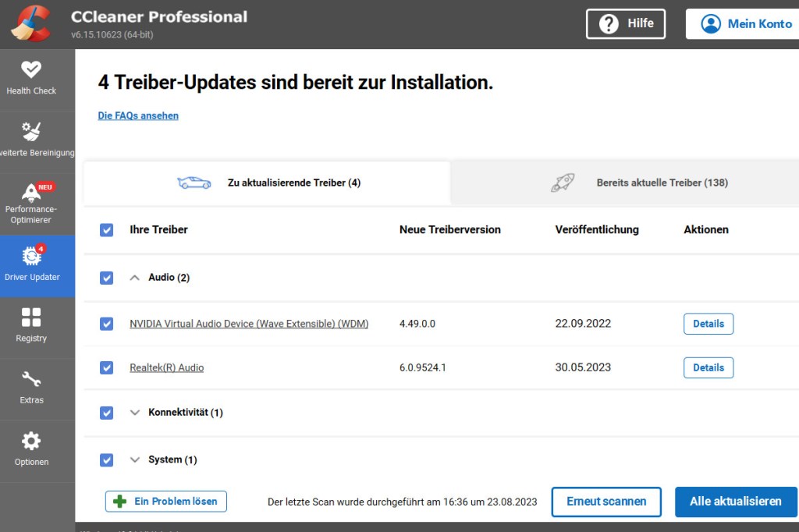Click the Ein Problem lösen button
The width and height of the screenshot is (799, 532).
(166, 502)
